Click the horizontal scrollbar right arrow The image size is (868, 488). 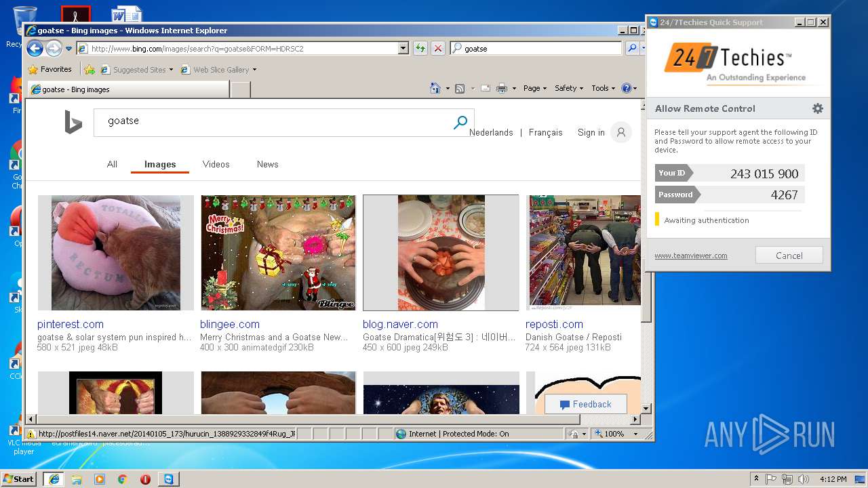pos(635,420)
